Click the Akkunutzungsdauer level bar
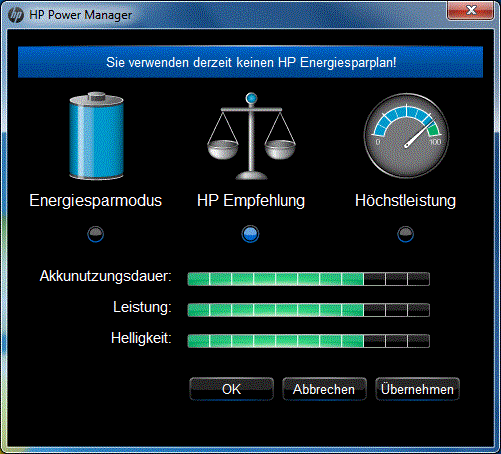Image resolution: width=501 pixels, height=454 pixels. pos(309,279)
